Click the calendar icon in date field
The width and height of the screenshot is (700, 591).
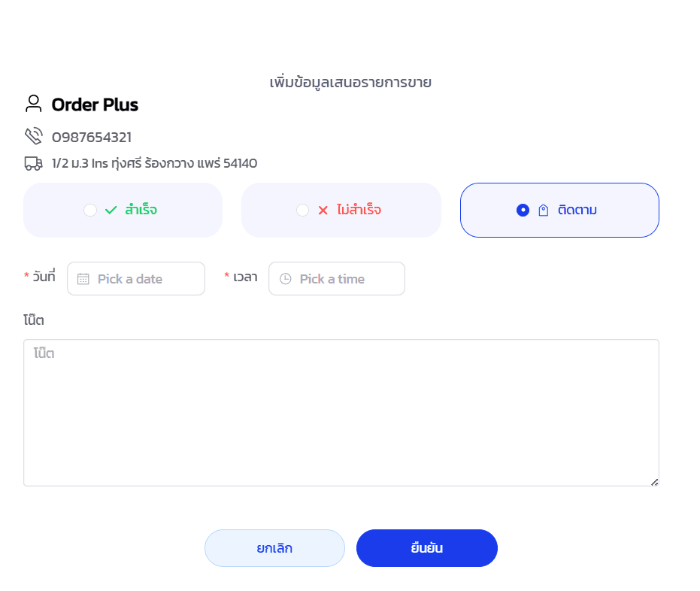point(83,279)
